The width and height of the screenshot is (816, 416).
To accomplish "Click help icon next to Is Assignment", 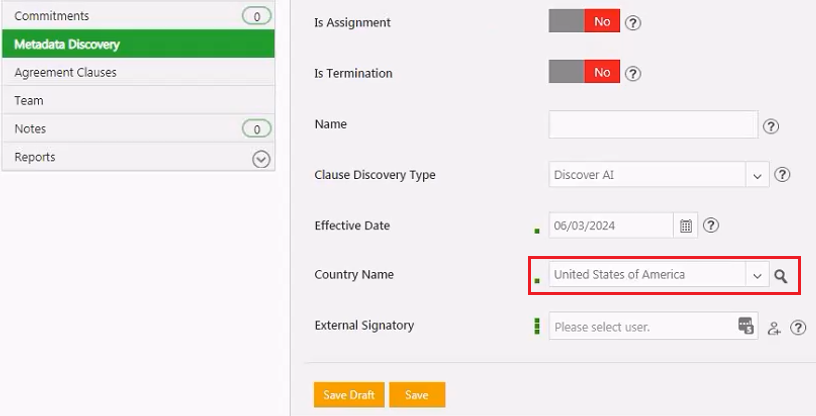I will click(x=632, y=23).
